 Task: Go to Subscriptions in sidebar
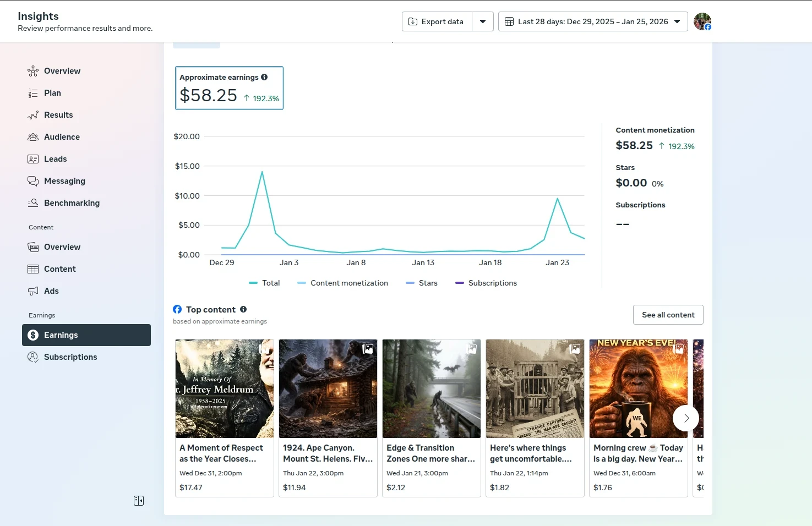[70, 357]
